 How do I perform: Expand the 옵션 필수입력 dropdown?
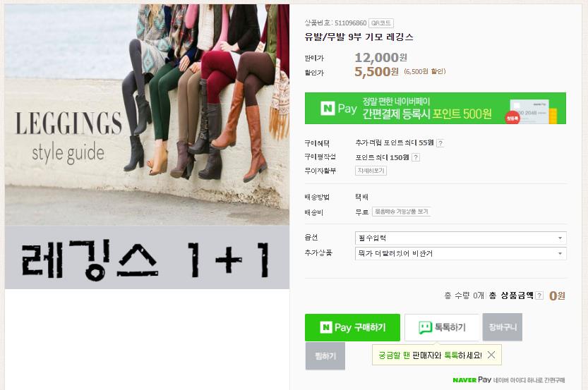tap(460, 238)
